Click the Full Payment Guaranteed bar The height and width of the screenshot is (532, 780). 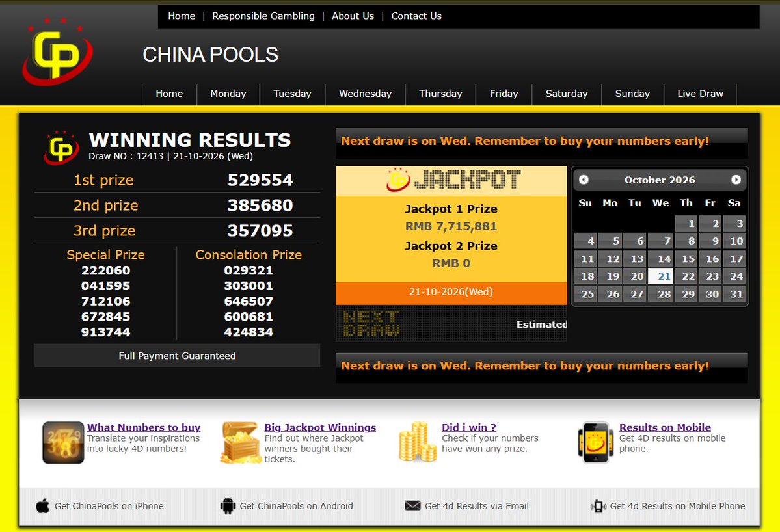coord(177,356)
